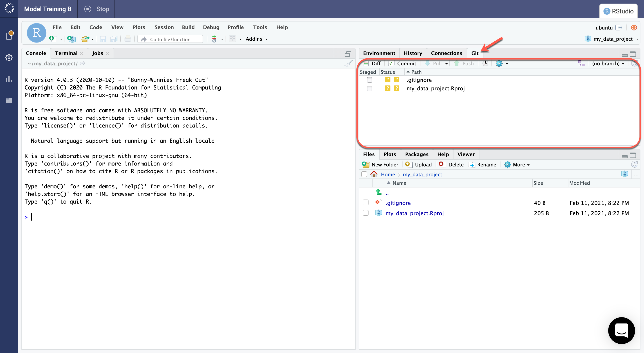Stage the .gitignore file
This screenshot has height=353, width=644.
[x=370, y=80]
